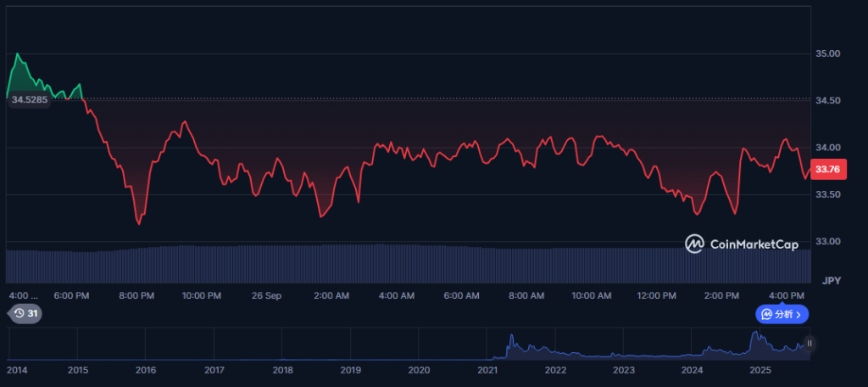Click the 12:00 PM time axis label

point(657,295)
